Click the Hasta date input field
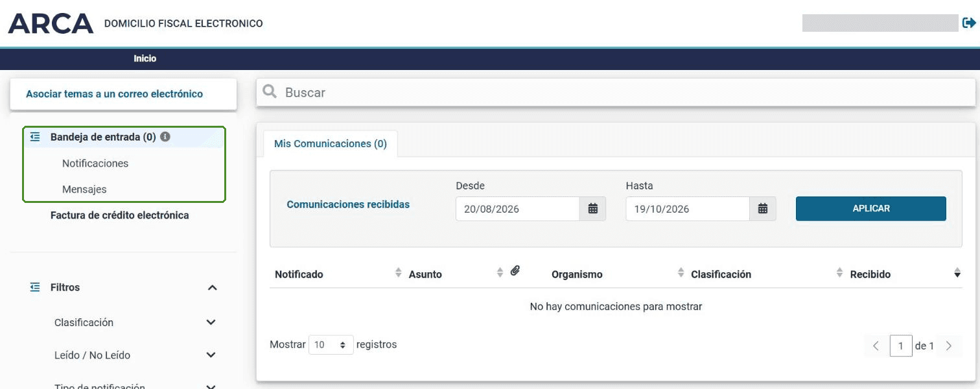Image resolution: width=980 pixels, height=389 pixels. click(688, 209)
